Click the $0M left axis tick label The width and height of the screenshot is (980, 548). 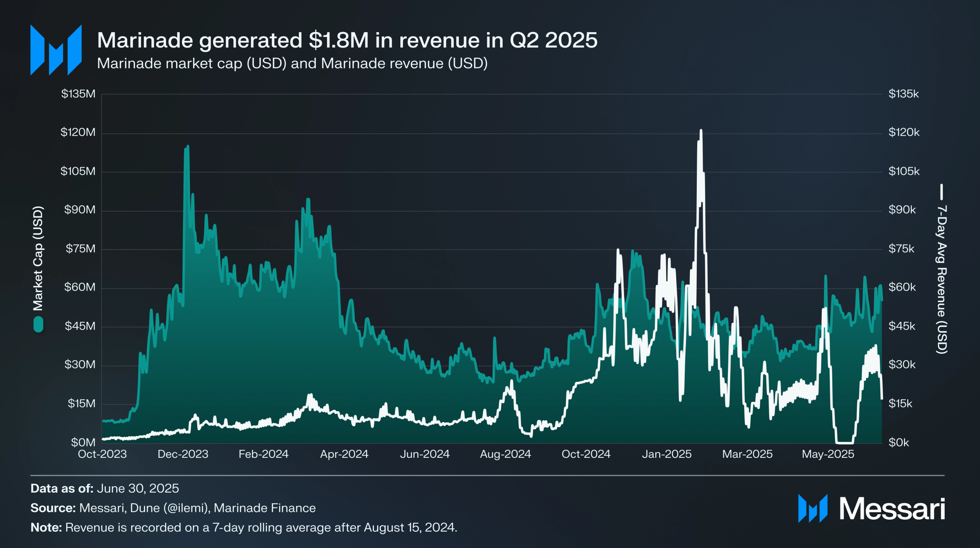[83, 442]
